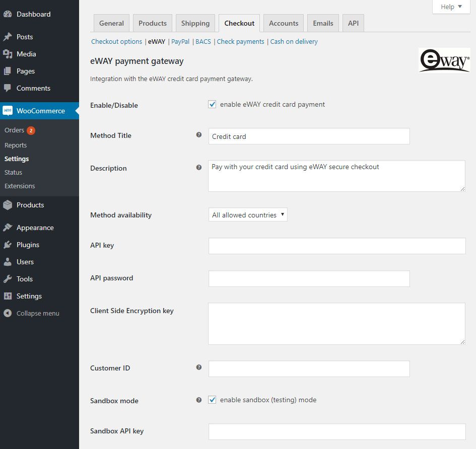Image resolution: width=476 pixels, height=449 pixels.
Task: Click the WooCommerce woo logo icon
Action: pyautogui.click(x=8, y=111)
